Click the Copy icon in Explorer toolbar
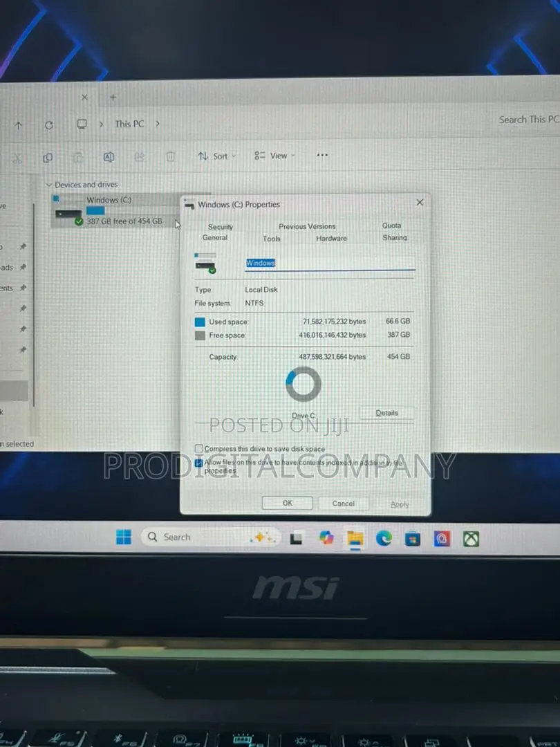560x747 pixels. click(x=48, y=158)
